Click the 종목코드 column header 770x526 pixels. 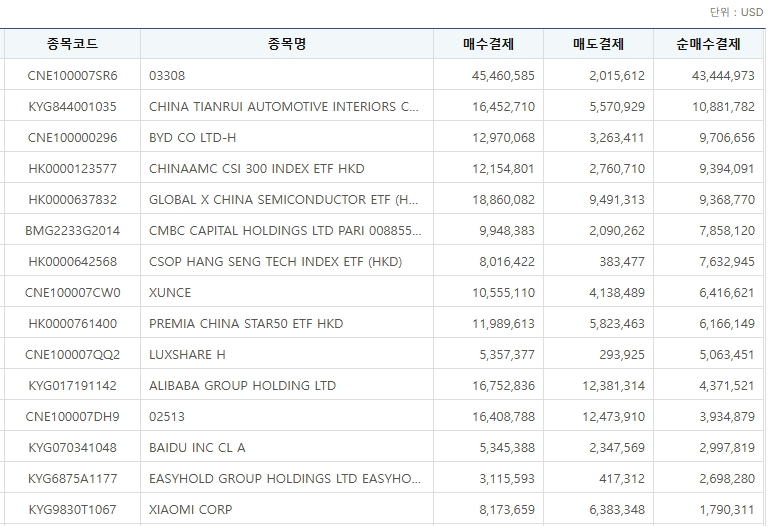pos(73,44)
